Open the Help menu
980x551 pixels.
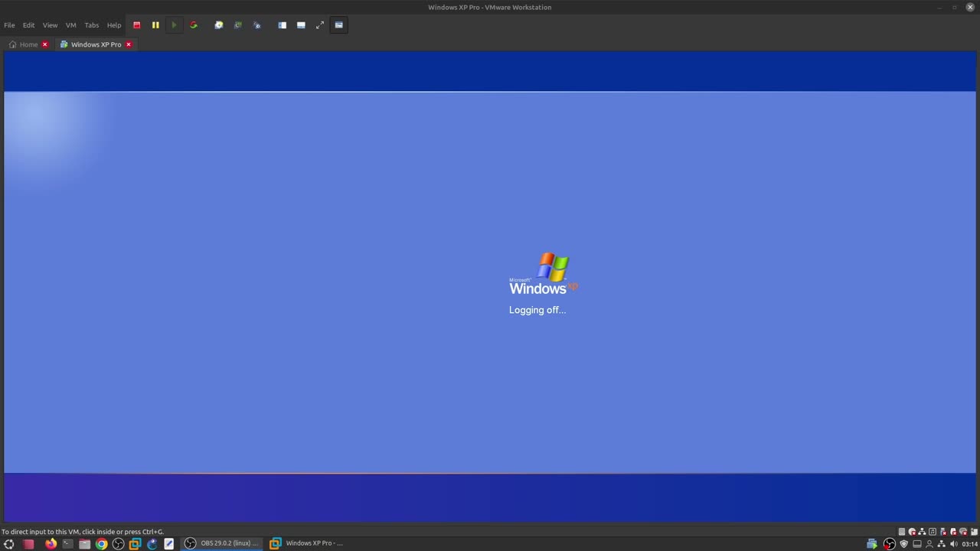pyautogui.click(x=114, y=25)
